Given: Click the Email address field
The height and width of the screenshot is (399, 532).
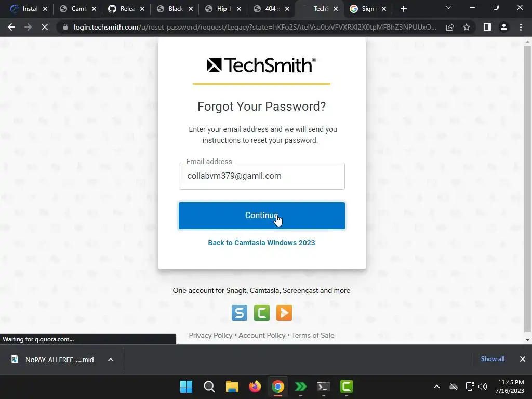Looking at the screenshot, I should pyautogui.click(x=262, y=176).
